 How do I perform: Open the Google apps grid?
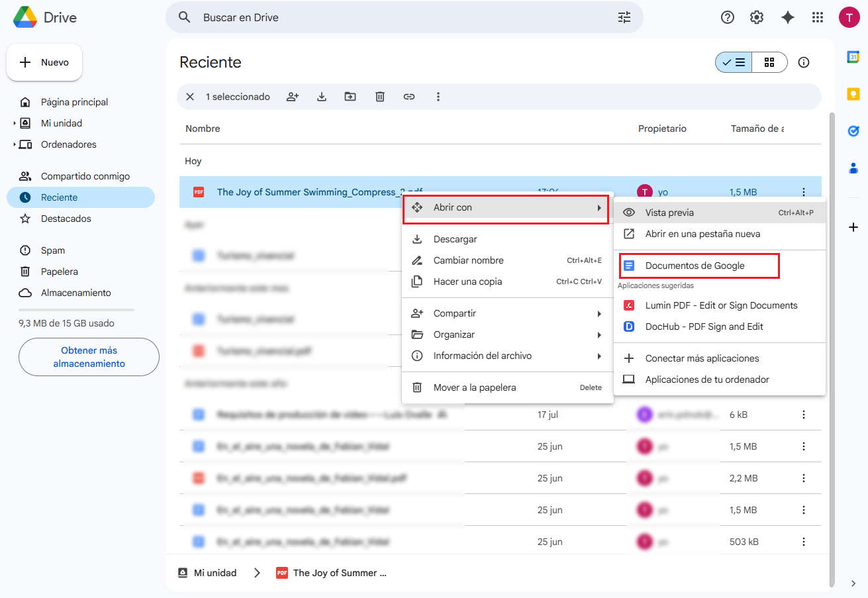(x=818, y=18)
